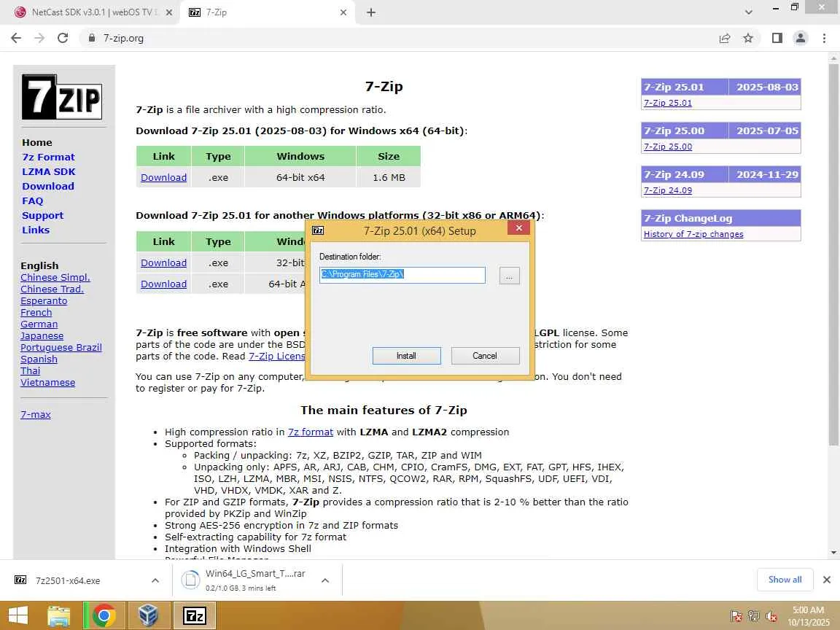Viewport: 840px width, 630px height.
Task: Click the 7-Zip logo image
Action: click(x=61, y=97)
